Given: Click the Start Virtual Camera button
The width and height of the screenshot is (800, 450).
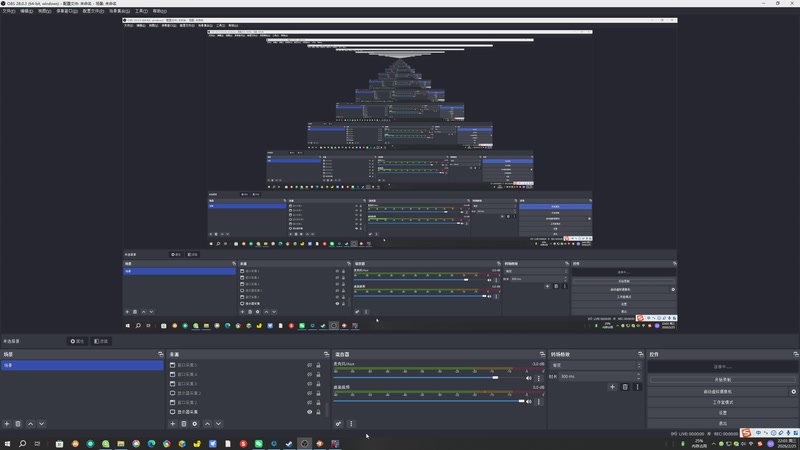Looking at the screenshot, I should (x=717, y=391).
